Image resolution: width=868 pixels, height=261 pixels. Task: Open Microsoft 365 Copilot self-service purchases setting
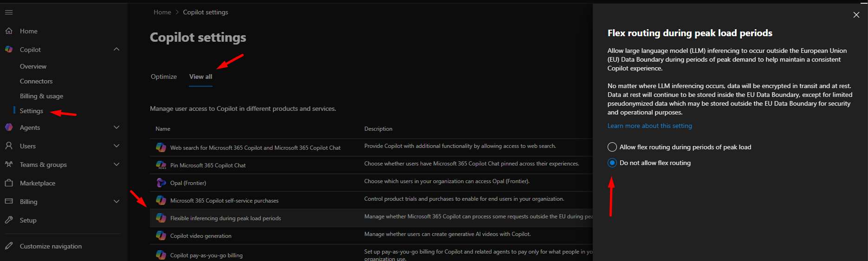(x=224, y=201)
